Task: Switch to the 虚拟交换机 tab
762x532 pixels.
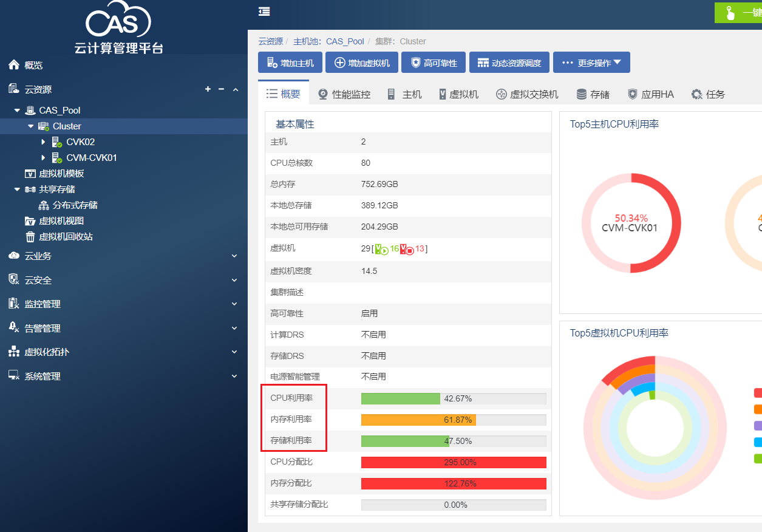Action: pyautogui.click(x=527, y=94)
